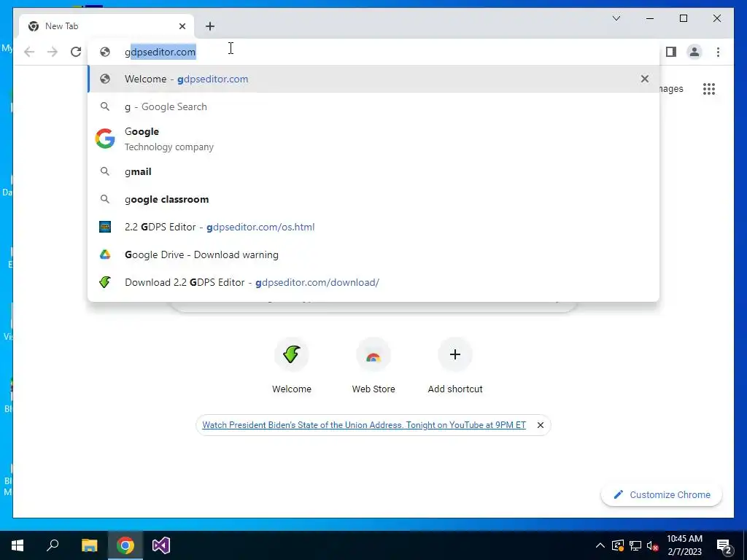Click the Google G logo icon
Screen dimensions: 747x560
[105, 139]
